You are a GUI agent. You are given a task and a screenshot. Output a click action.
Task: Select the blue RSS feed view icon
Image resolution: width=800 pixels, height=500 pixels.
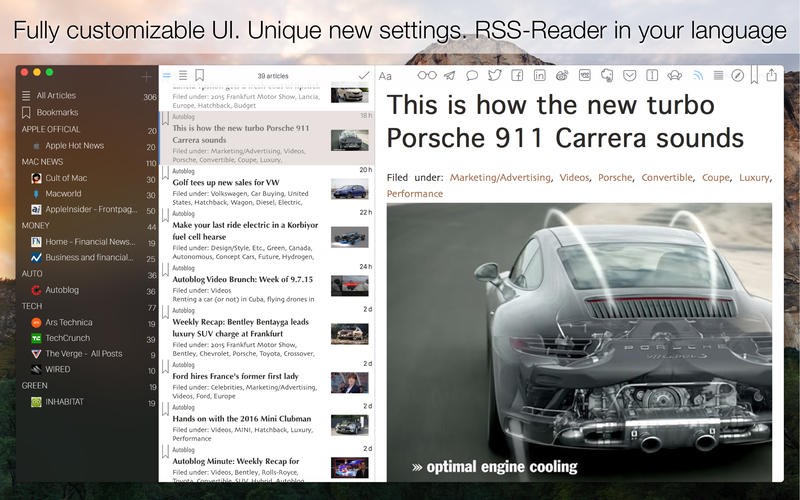click(697, 76)
